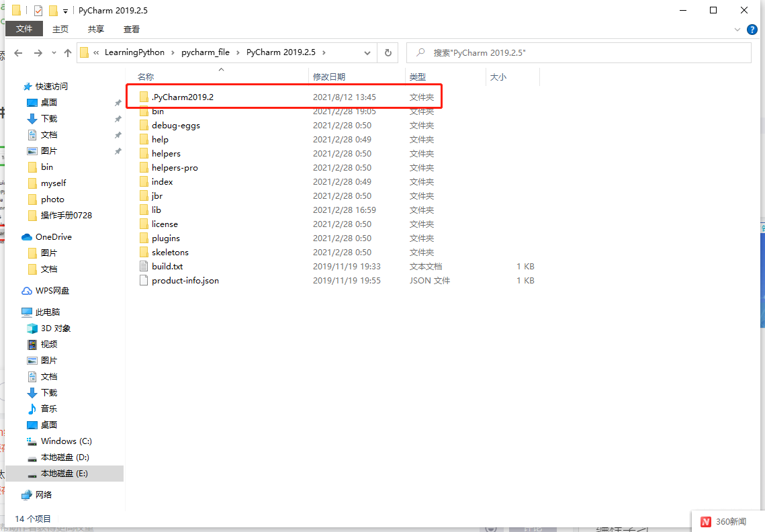The image size is (765, 532).
Task: Select the helpers-pro folder
Action: 175,168
